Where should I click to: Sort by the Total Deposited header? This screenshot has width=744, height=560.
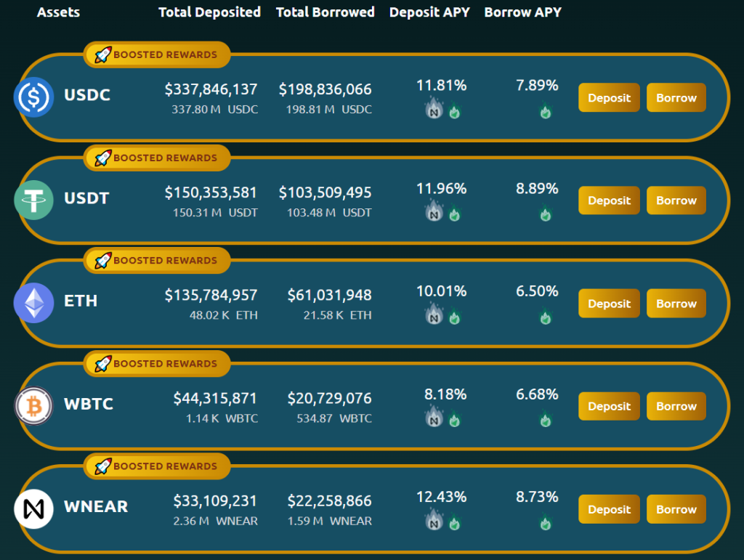tap(209, 12)
